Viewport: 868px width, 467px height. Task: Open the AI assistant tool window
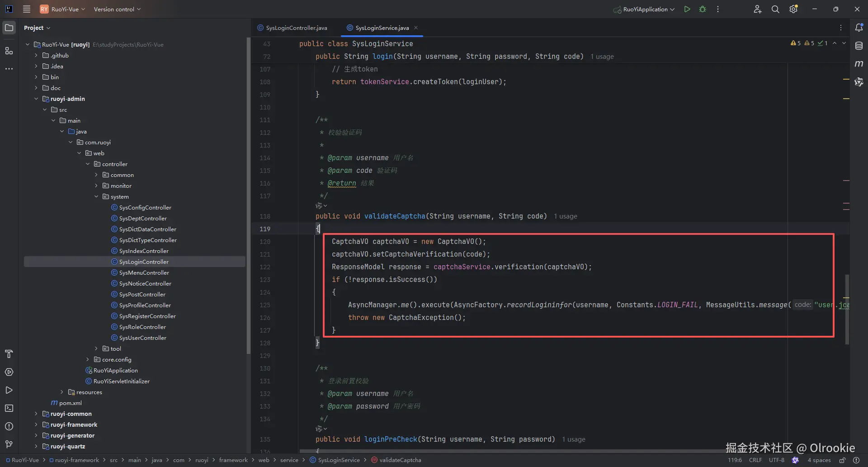(x=859, y=82)
